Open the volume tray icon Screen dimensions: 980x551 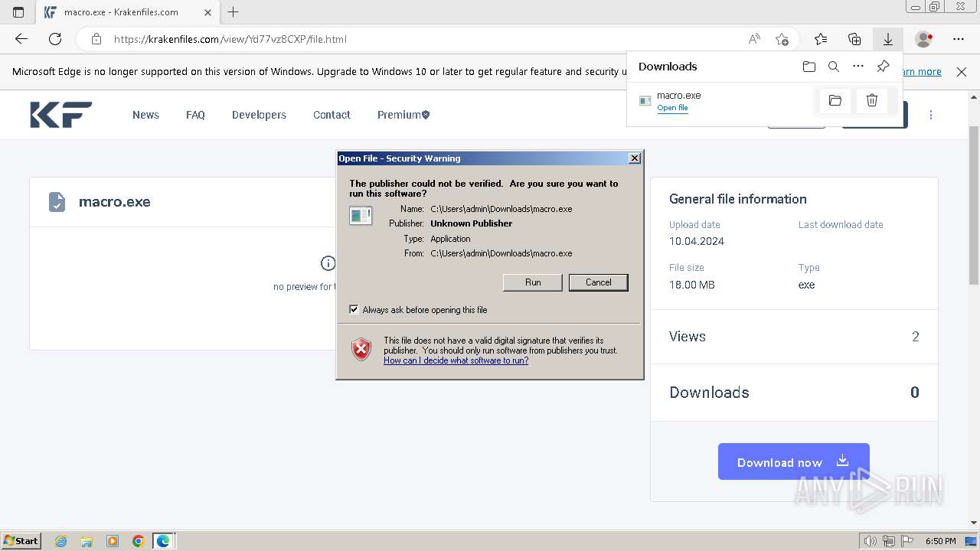pos(871,541)
